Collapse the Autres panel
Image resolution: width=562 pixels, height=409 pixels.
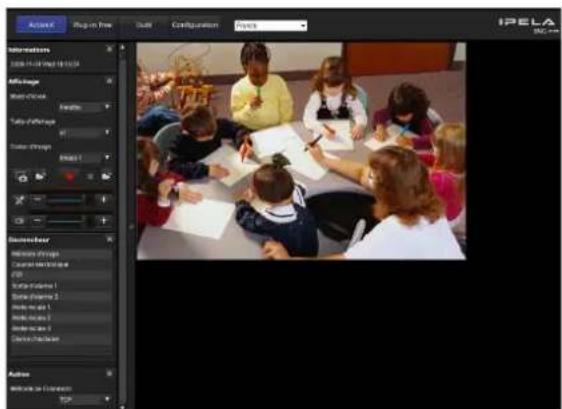[109, 374]
